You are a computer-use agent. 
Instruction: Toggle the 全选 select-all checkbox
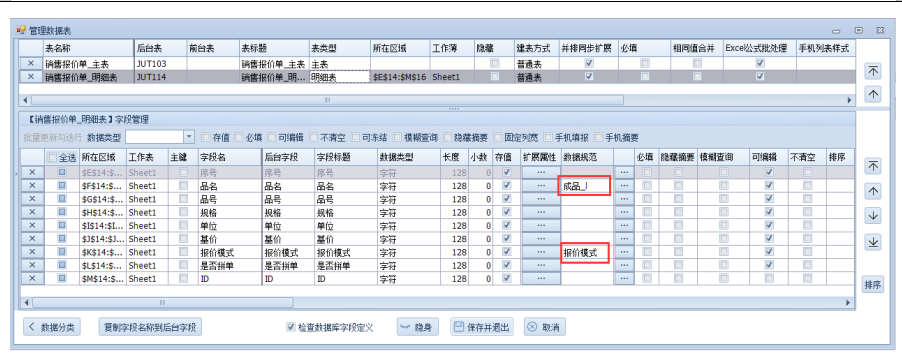[52, 157]
